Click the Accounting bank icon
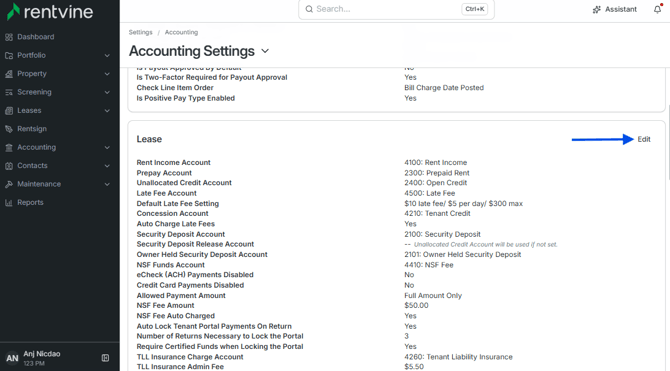The image size is (670, 371). 9,147
